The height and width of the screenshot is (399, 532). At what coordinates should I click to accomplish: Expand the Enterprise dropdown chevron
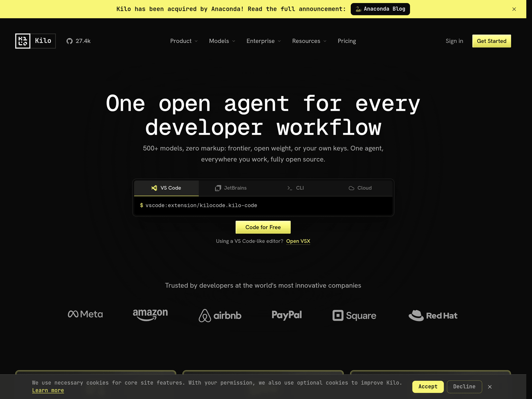[x=279, y=41]
